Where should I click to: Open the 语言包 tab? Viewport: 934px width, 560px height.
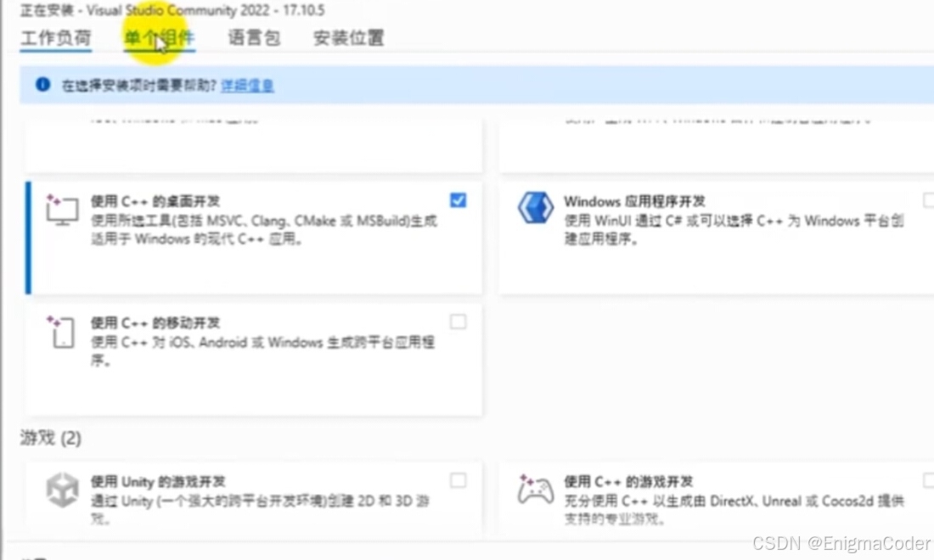255,38
